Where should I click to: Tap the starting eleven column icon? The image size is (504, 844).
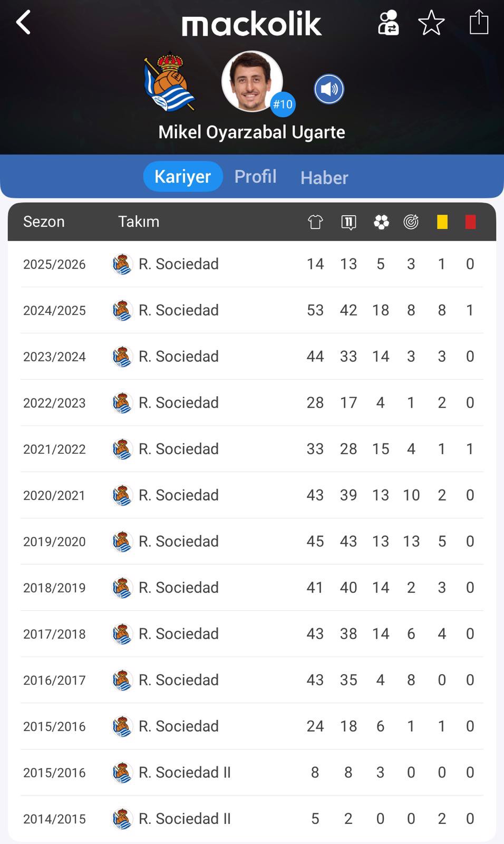point(348,222)
